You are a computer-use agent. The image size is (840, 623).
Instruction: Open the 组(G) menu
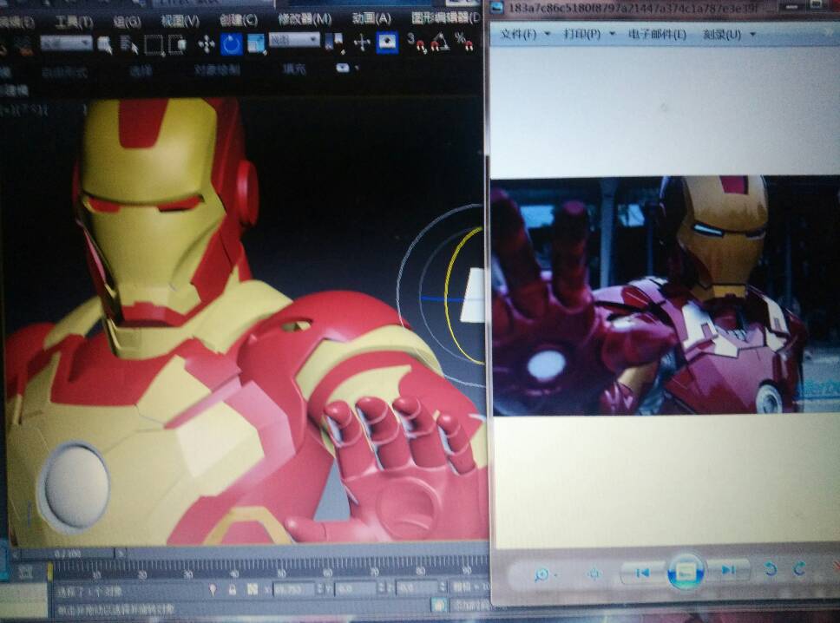128,22
